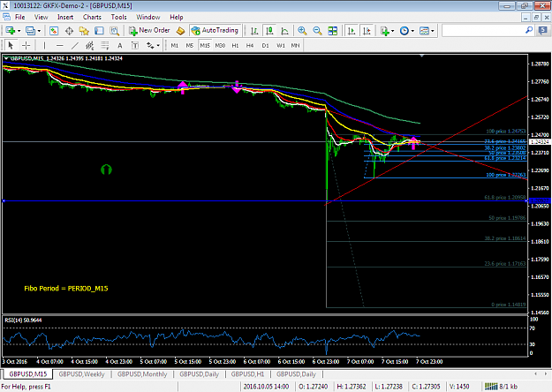Open the Strategy Tester icon
This screenshot has width=552, height=392.
tap(115, 31)
